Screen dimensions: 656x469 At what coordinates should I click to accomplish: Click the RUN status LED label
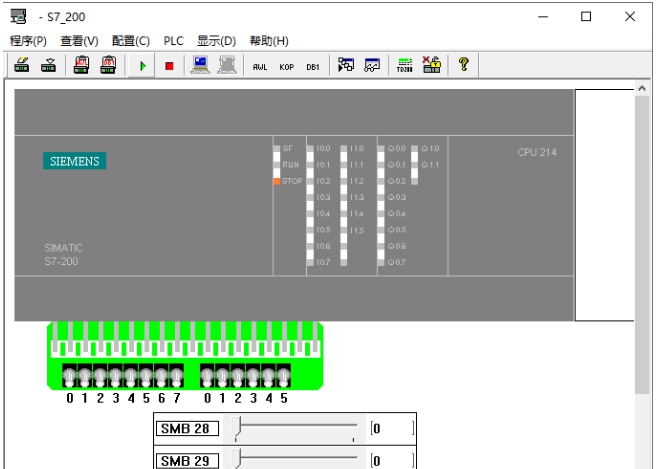(x=290, y=165)
